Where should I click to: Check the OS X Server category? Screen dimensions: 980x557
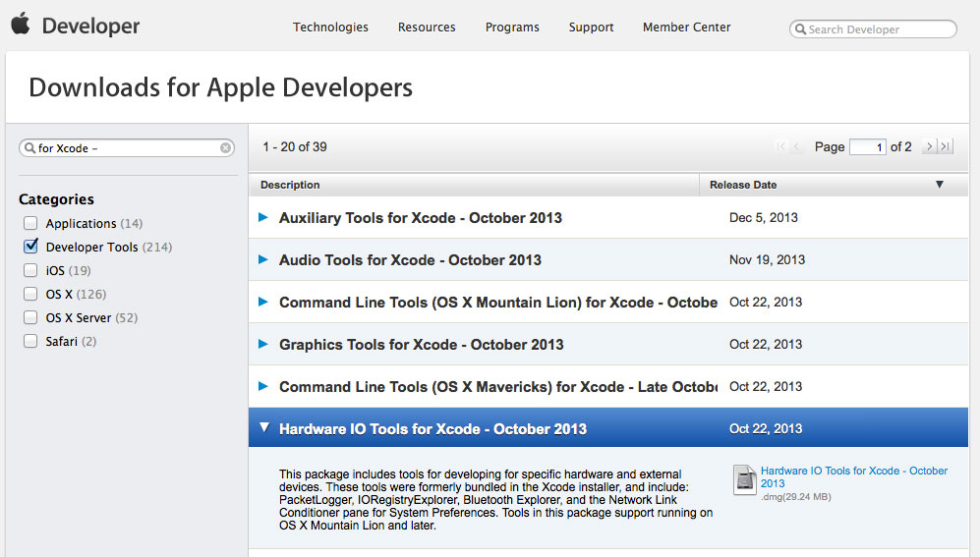(30, 317)
